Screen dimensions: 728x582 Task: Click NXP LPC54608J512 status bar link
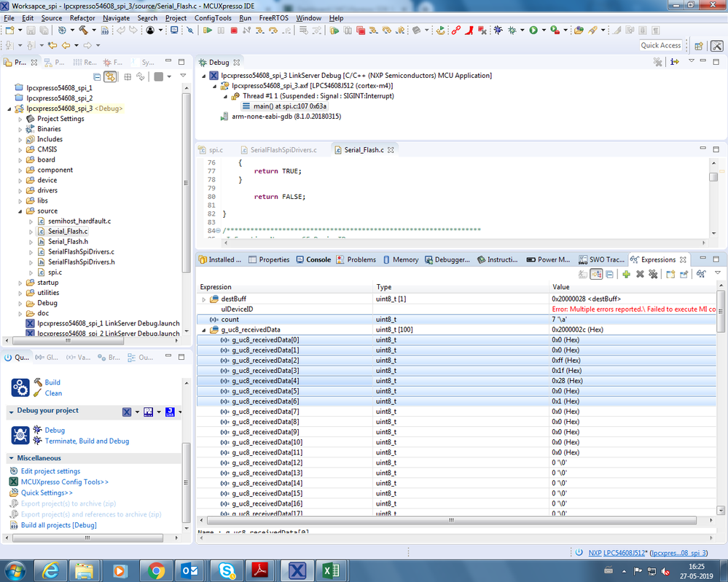click(617, 553)
